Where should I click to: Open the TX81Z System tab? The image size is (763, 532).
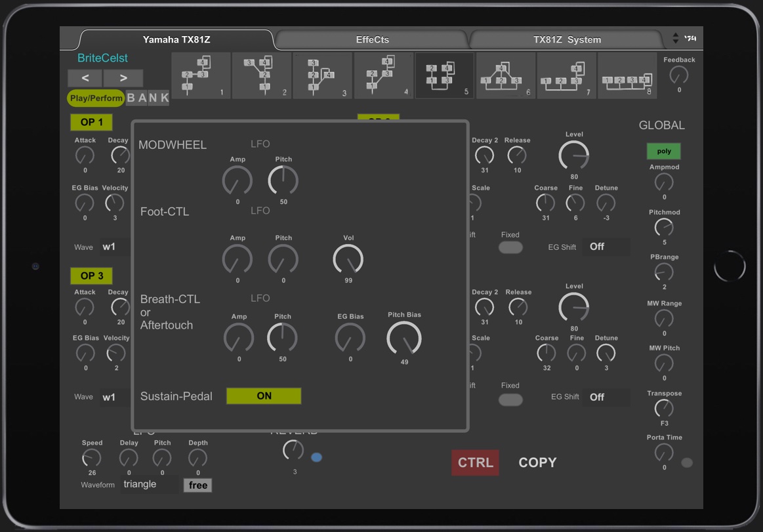(x=567, y=40)
